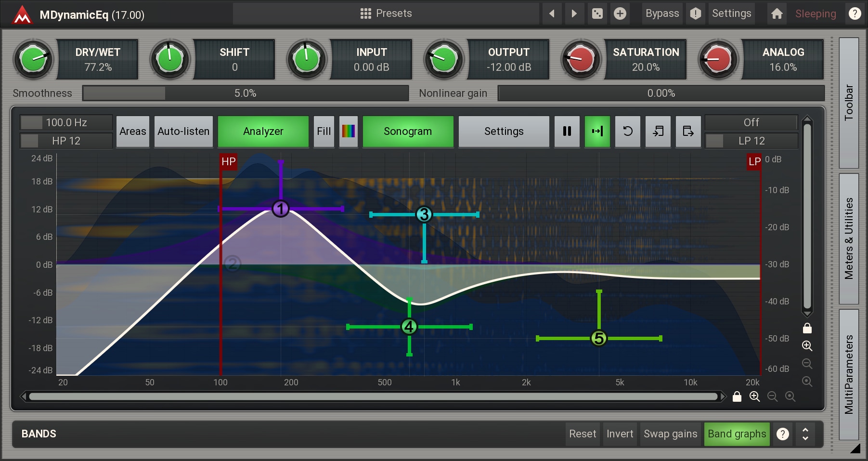
Task: Open the Meters & Utilities side tab
Action: 849,238
